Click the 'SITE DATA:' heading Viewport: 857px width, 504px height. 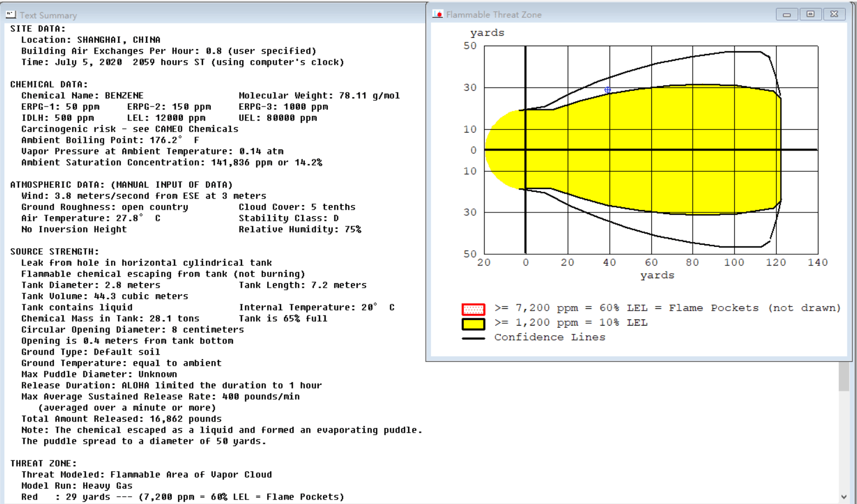(x=38, y=29)
